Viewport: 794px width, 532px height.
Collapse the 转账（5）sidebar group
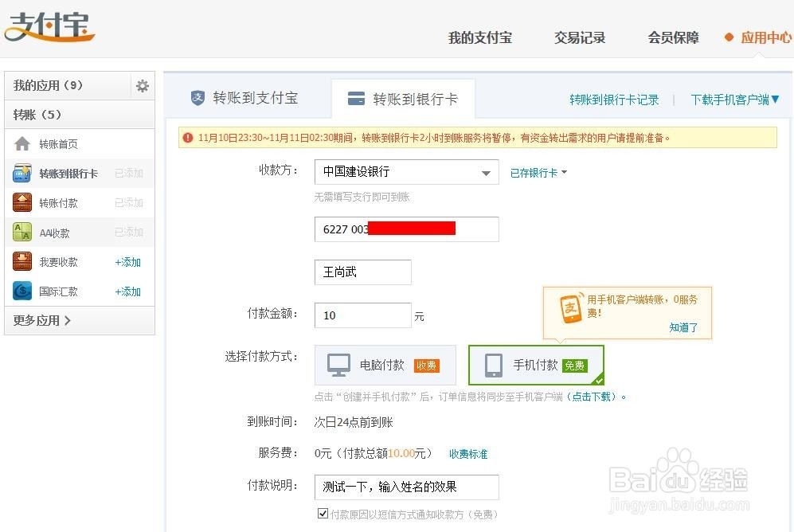(x=80, y=115)
